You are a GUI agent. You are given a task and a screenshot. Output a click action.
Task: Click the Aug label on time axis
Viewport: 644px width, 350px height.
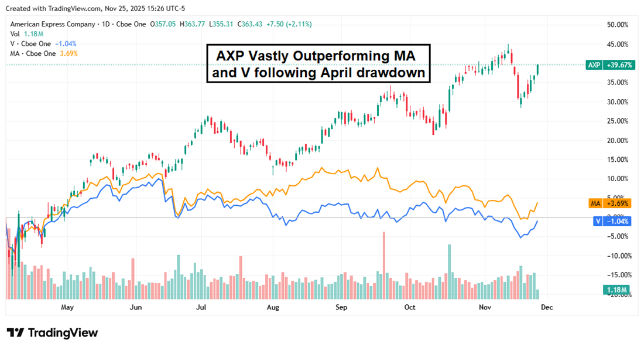272,307
